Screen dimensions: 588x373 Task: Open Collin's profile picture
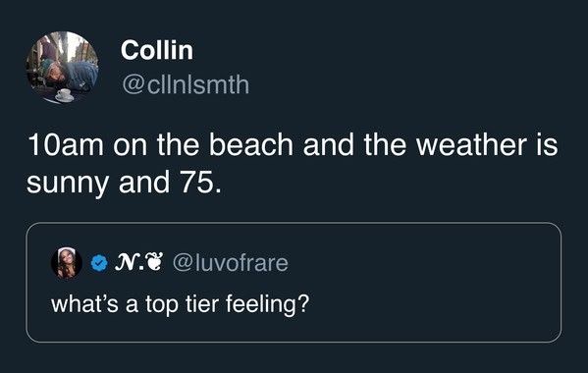click(x=62, y=68)
